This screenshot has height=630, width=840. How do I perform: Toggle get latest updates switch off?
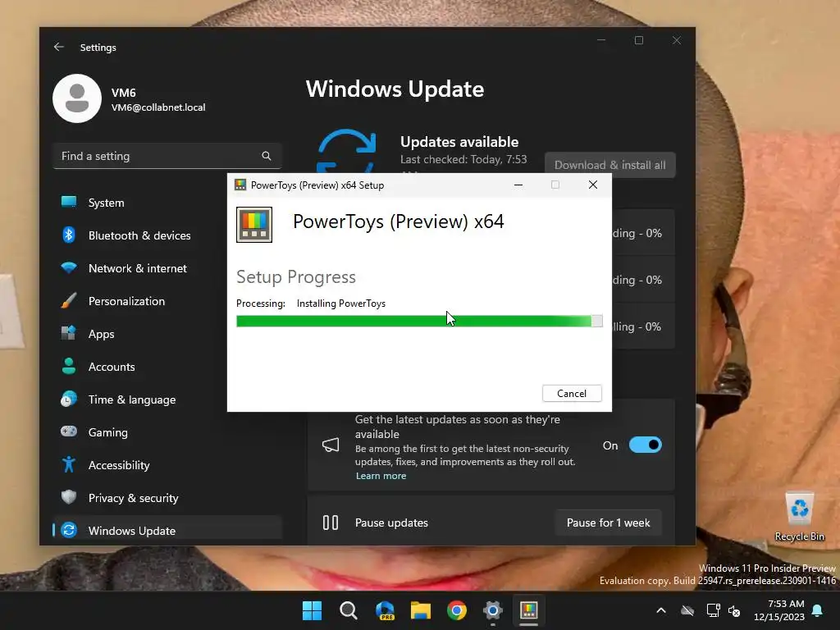coord(645,445)
